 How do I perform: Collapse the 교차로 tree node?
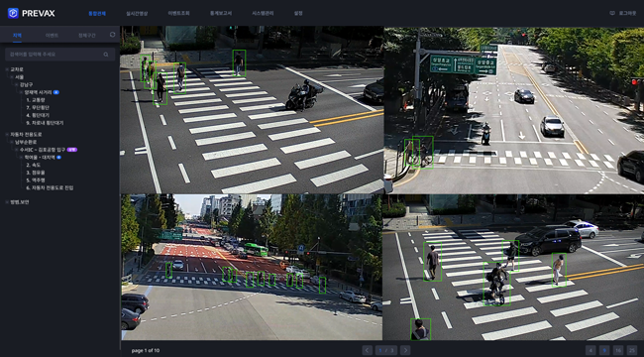[x=7, y=69]
